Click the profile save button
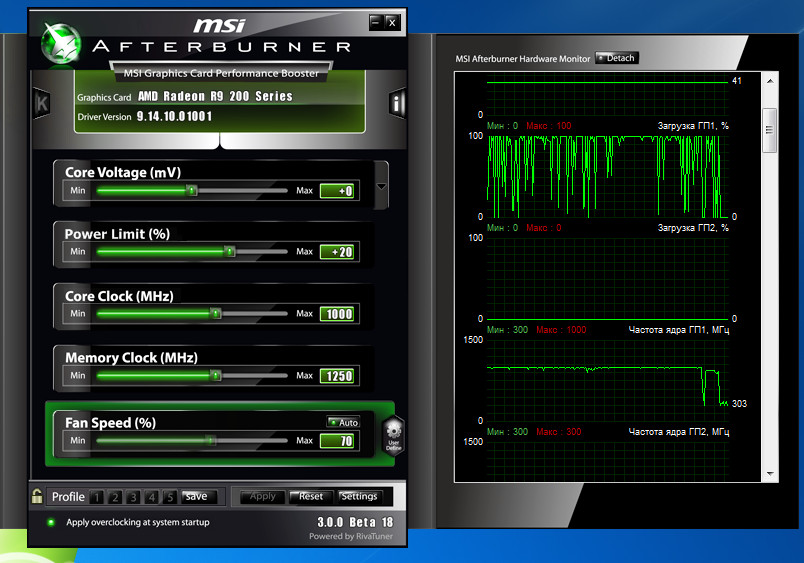 pyautogui.click(x=199, y=496)
